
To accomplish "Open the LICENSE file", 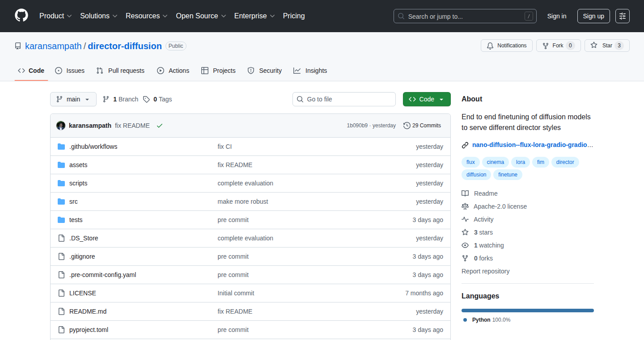I will pyautogui.click(x=83, y=293).
